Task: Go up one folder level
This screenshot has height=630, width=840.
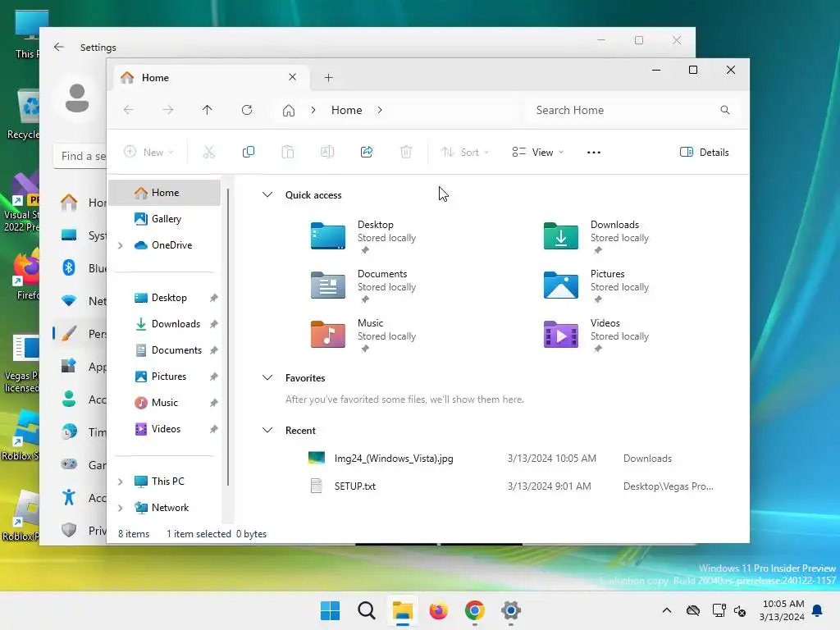Action: coord(208,110)
